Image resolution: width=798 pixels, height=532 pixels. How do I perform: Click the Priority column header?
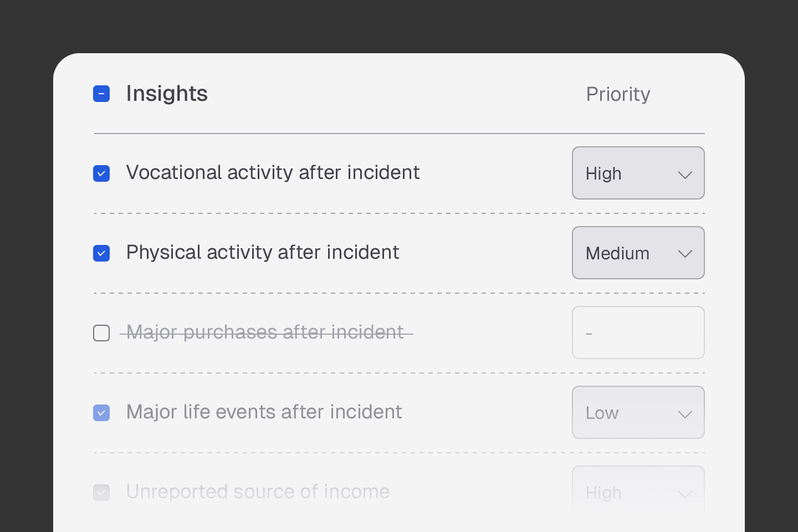(618, 94)
